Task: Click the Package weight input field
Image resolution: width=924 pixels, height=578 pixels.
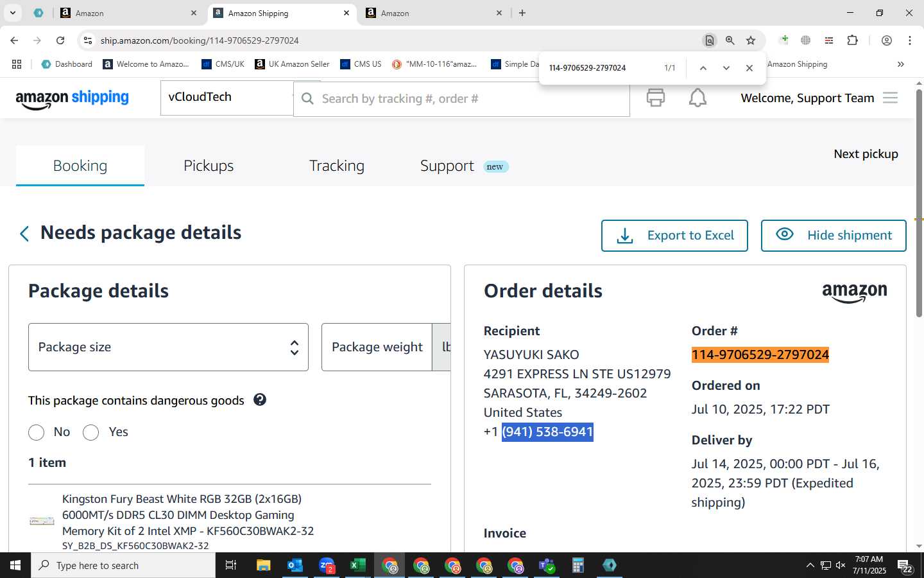Action: (377, 347)
